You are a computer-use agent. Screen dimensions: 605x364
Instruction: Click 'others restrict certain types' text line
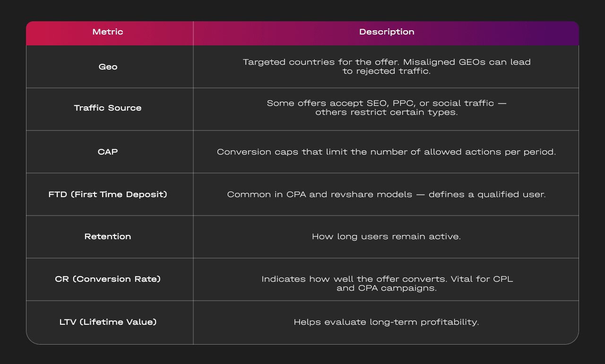[386, 113]
